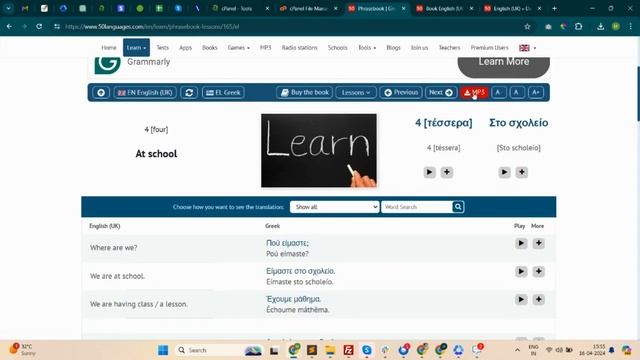Screen dimensions: 640x360
Task: Click Buy the book button
Action: [305, 93]
